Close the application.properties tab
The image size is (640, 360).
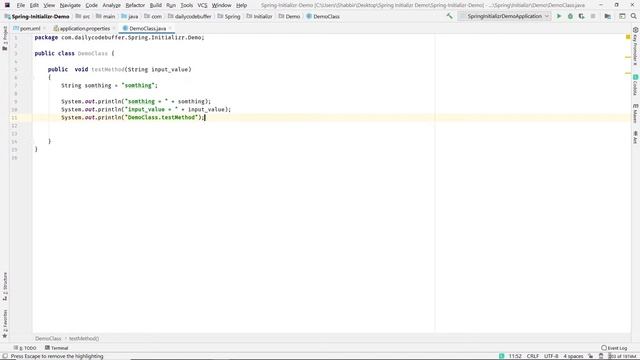coord(114,29)
